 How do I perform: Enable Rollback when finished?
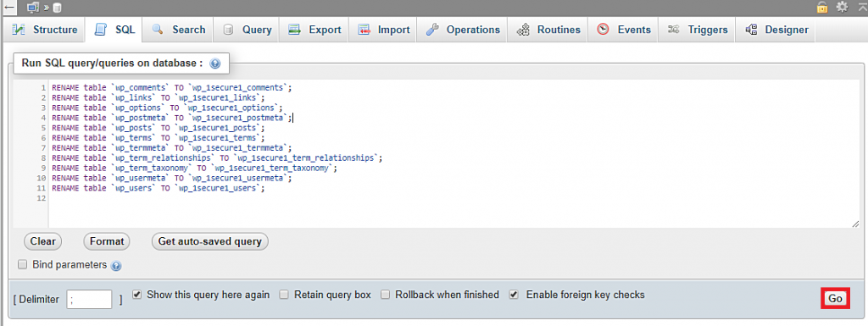[386, 295]
